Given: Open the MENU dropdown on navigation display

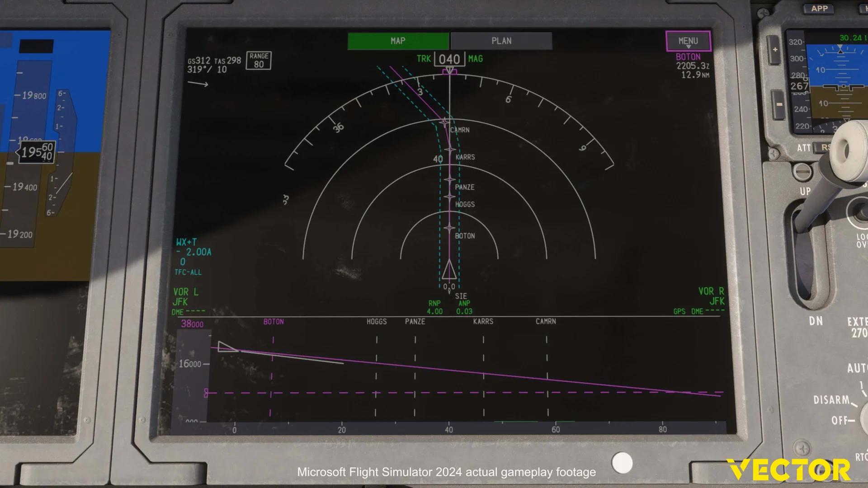Looking at the screenshot, I should [688, 41].
